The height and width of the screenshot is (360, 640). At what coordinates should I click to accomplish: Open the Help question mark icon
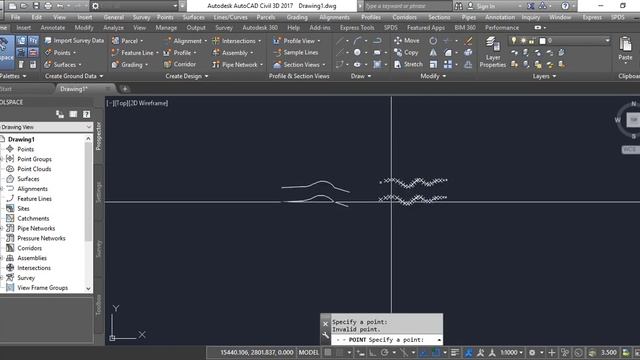(x=565, y=6)
